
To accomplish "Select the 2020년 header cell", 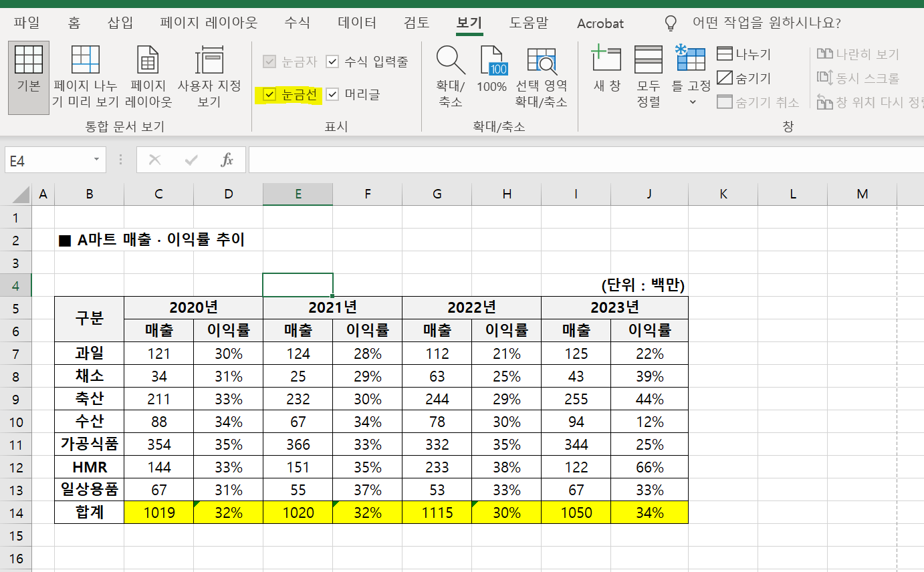I will (x=194, y=307).
